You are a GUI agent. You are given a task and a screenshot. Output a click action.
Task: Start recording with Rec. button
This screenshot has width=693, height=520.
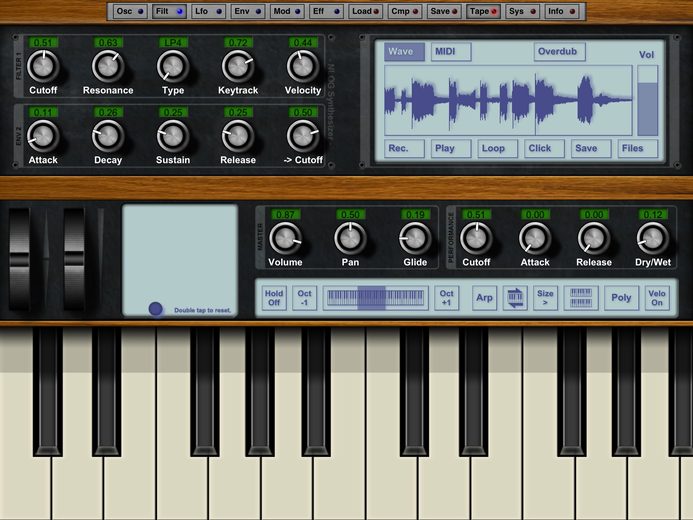404,148
